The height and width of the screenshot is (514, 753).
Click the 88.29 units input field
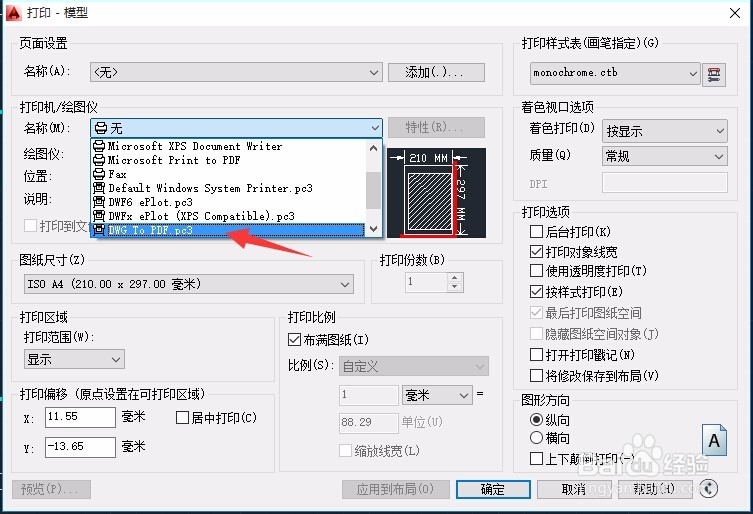coord(369,422)
